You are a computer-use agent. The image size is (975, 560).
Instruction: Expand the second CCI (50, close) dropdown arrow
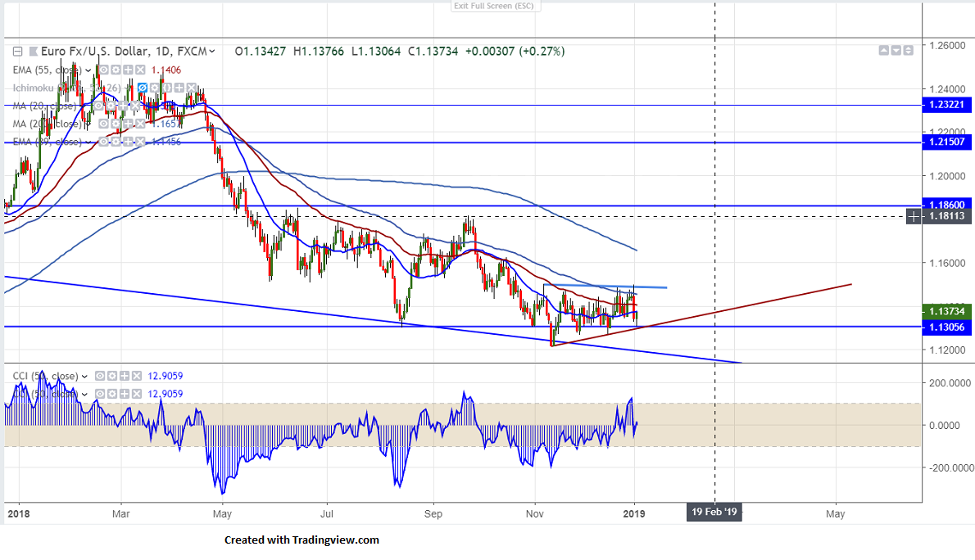point(84,394)
